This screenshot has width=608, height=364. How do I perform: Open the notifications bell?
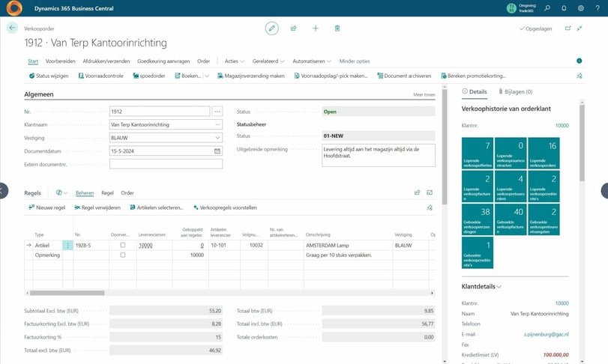pyautogui.click(x=565, y=8)
